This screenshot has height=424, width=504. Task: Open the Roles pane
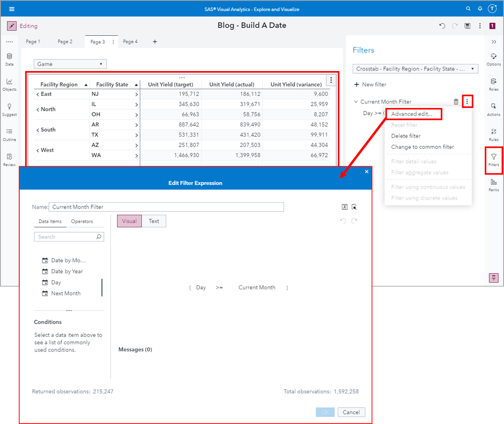(494, 85)
